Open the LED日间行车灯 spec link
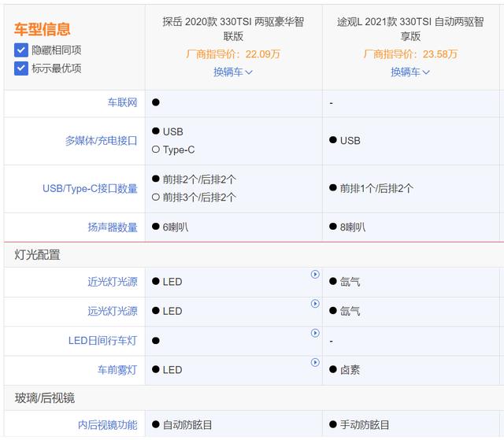The width and height of the screenshot is (504, 440). 102,341
